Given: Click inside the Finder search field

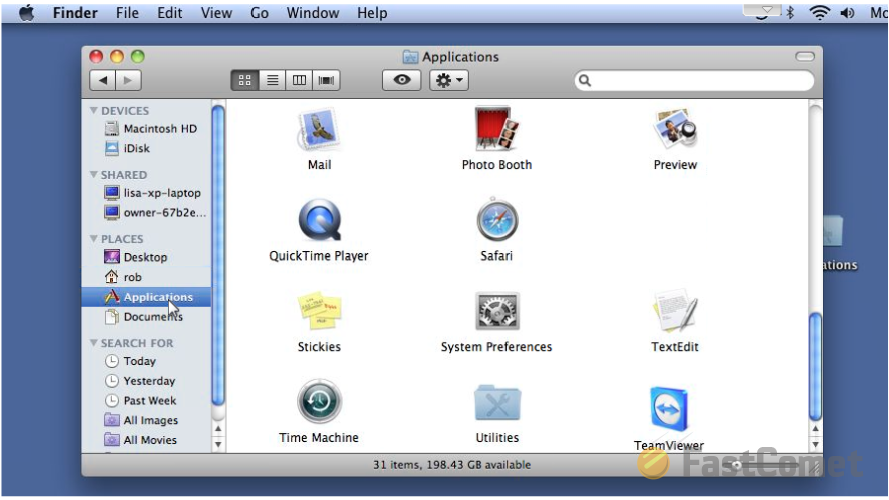Looking at the screenshot, I should (x=695, y=80).
